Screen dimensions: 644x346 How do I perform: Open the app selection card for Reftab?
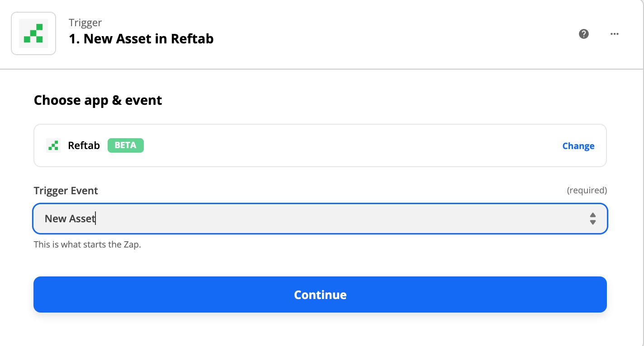pyautogui.click(x=320, y=145)
